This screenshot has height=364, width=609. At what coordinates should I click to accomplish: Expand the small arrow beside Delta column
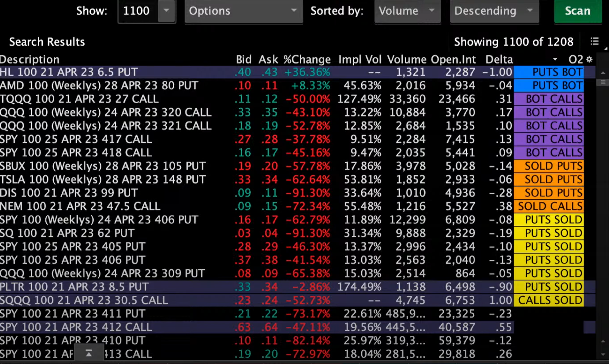[555, 59]
